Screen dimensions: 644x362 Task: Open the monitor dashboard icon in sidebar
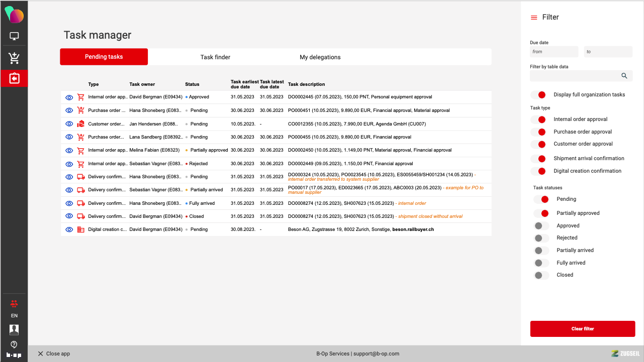[14, 37]
